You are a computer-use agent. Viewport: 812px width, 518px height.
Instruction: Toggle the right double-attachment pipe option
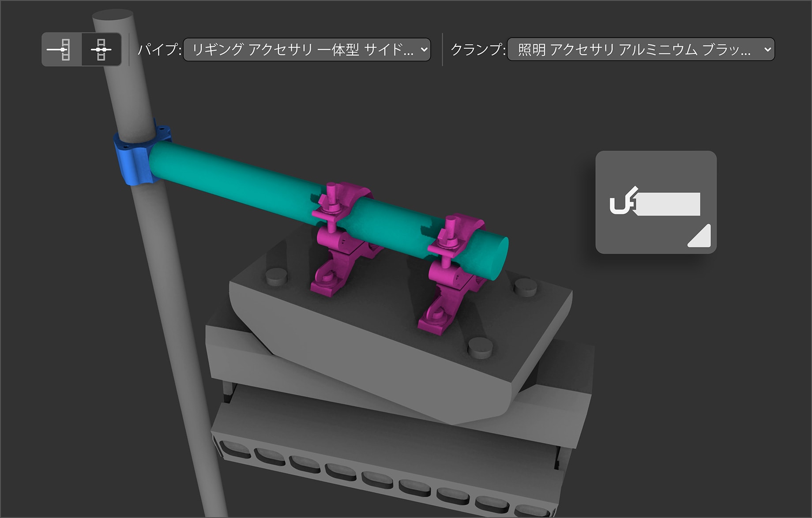click(102, 49)
